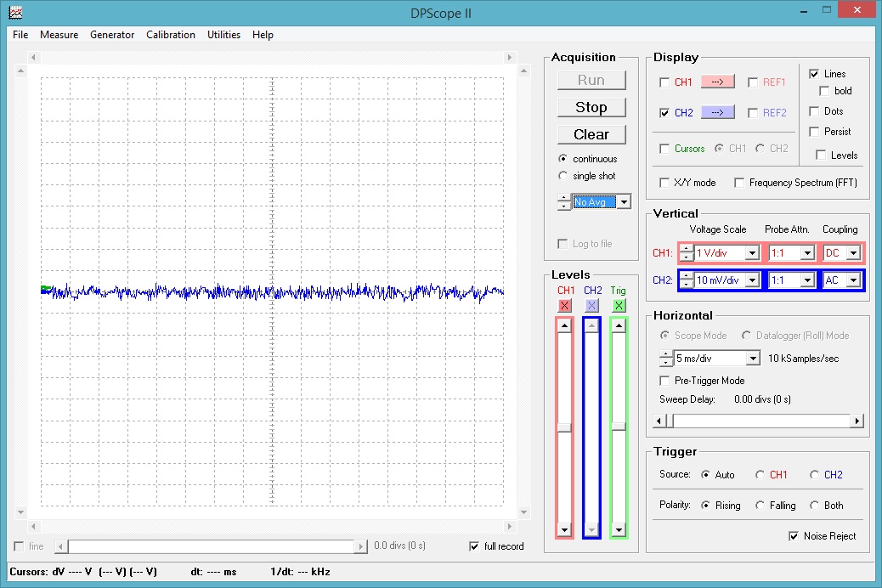This screenshot has height=588, width=882.
Task: Enable Frequency Spectrum (FFT) checkbox
Action: 739,183
